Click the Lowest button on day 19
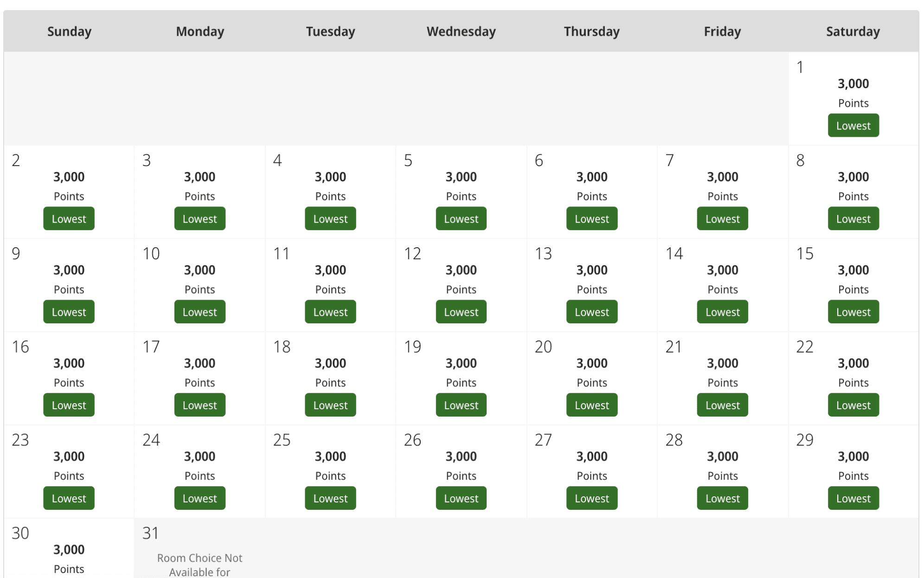This screenshot has width=924, height=578. [461, 405]
